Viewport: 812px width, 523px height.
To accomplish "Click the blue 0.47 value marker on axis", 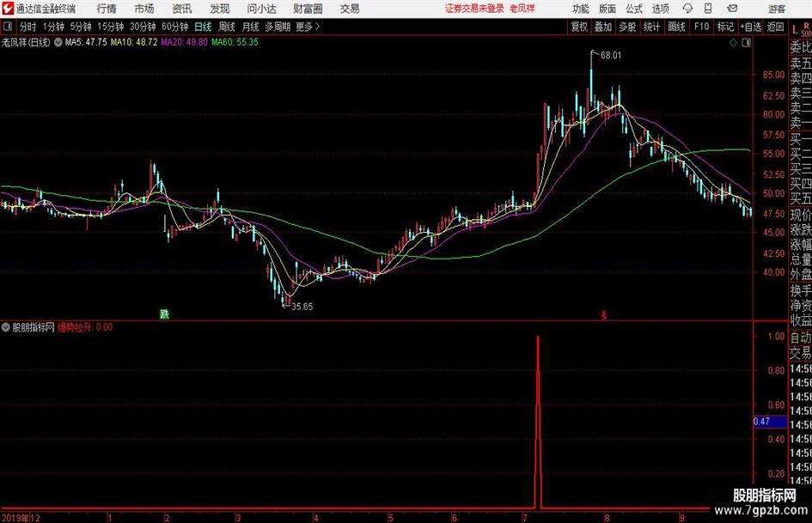I will pos(770,422).
